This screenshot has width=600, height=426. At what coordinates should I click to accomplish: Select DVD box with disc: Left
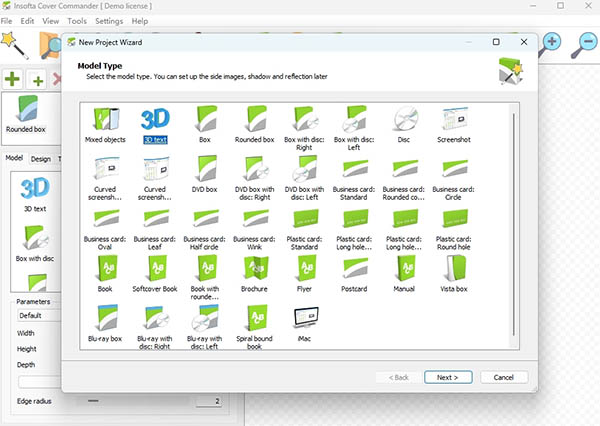point(304,178)
